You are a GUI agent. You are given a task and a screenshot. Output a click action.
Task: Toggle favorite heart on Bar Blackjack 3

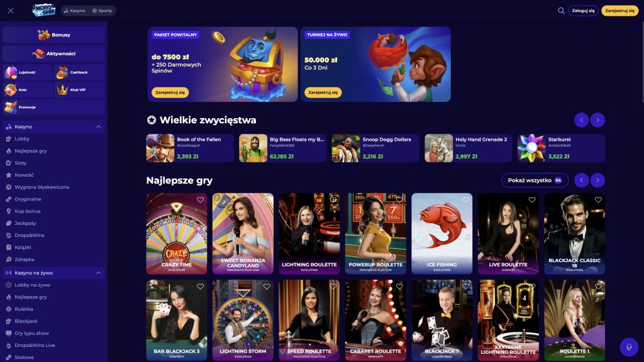click(200, 287)
